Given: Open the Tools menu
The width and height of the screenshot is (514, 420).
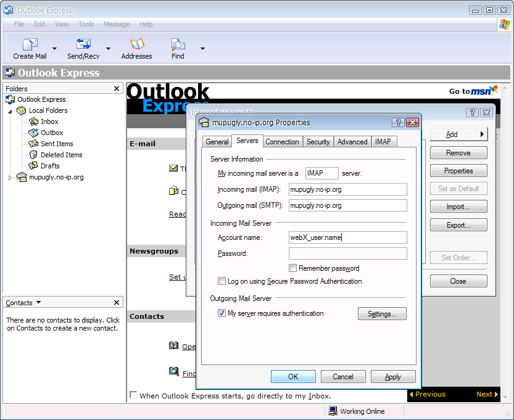Looking at the screenshot, I should tap(86, 24).
